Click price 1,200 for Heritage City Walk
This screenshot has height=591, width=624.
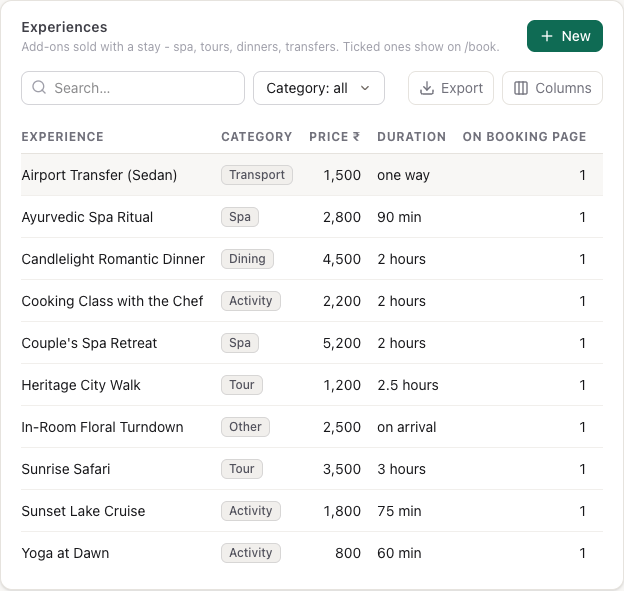pos(342,385)
